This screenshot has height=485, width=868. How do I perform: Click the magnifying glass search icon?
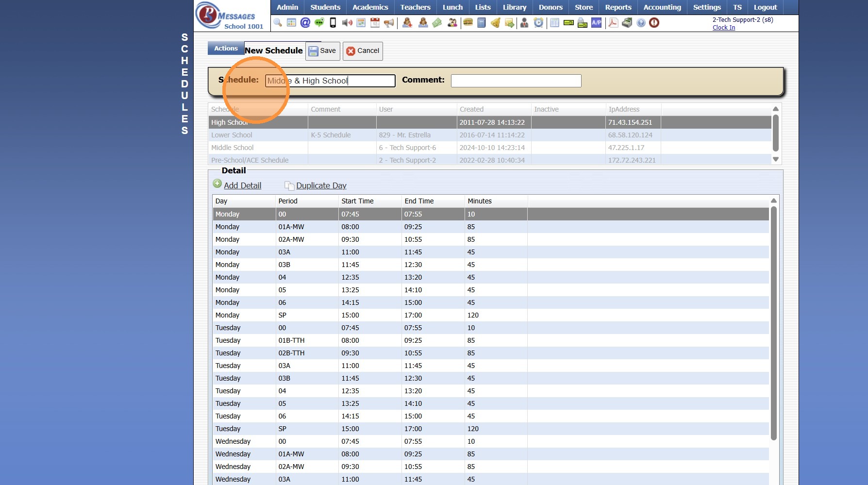click(x=278, y=23)
